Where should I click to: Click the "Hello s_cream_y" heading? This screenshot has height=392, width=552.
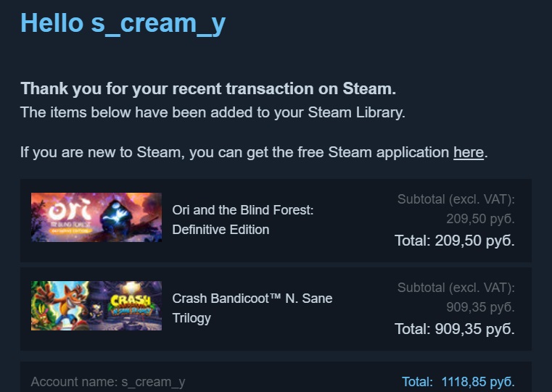(123, 23)
